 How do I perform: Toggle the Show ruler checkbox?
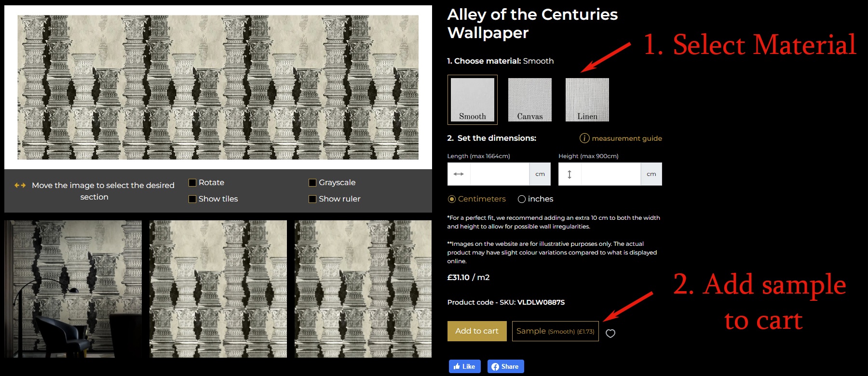click(312, 199)
